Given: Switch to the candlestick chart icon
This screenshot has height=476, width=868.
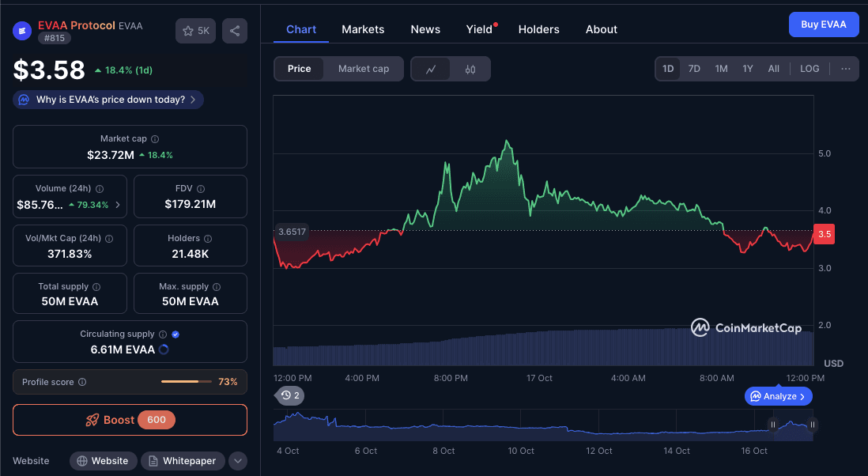Looking at the screenshot, I should click(470, 69).
